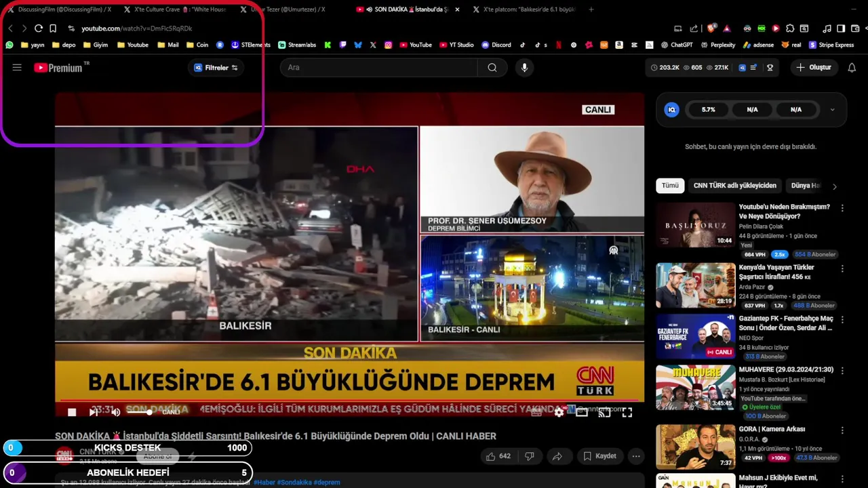
Task: Open the Netflix bookmark icon
Action: (559, 45)
